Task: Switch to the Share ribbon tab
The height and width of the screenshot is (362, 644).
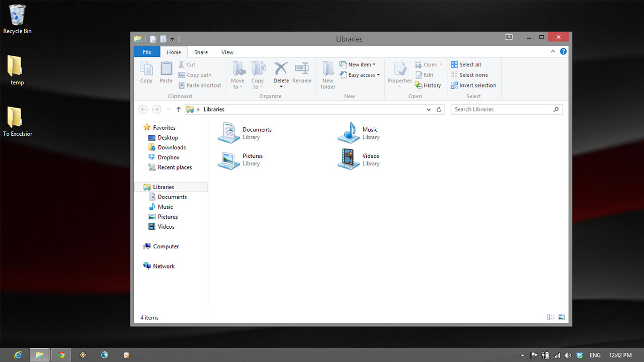Action: (x=201, y=52)
